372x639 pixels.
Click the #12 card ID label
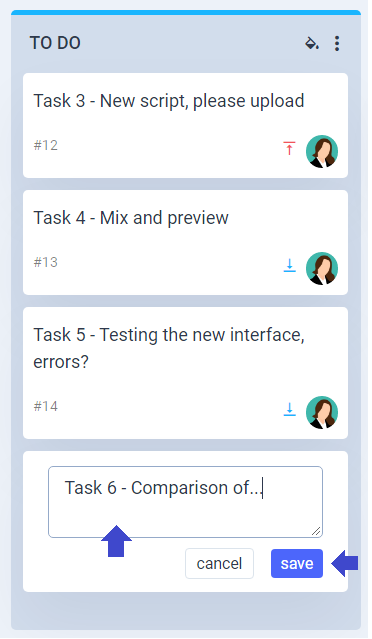pos(46,145)
